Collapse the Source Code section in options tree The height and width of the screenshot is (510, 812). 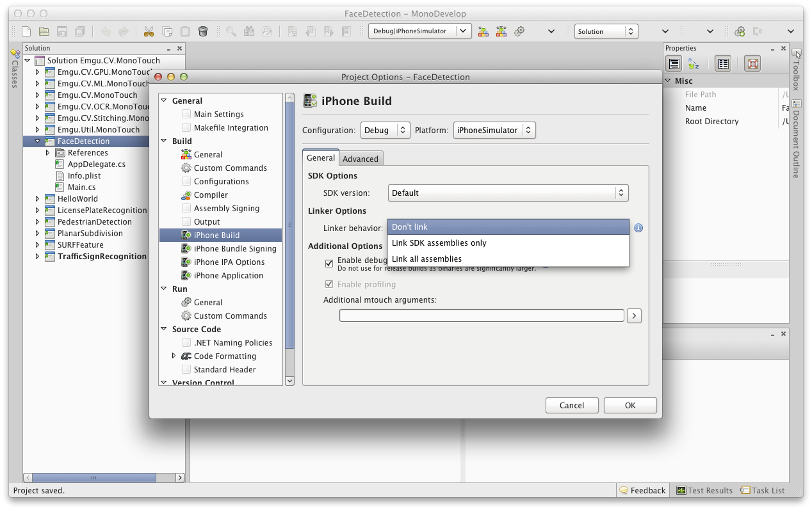164,329
